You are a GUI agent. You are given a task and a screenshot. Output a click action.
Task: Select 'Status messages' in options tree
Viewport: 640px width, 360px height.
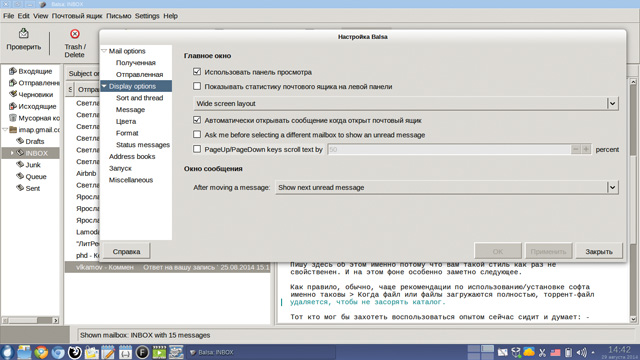click(142, 144)
